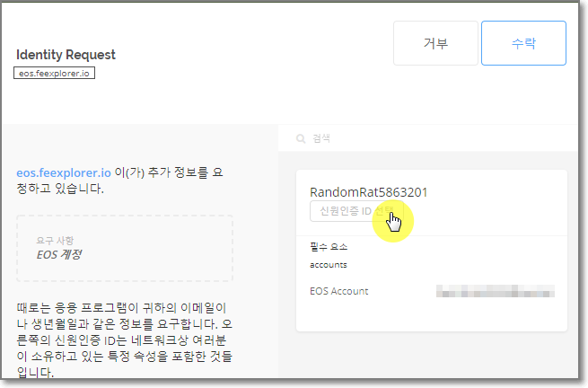Click the 요구 사항 caption text
588x388 pixels.
[55, 240]
